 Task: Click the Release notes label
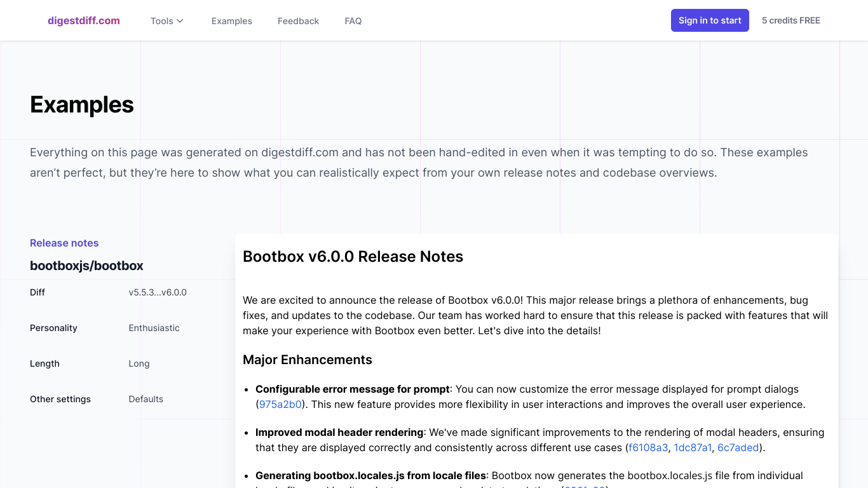point(64,243)
